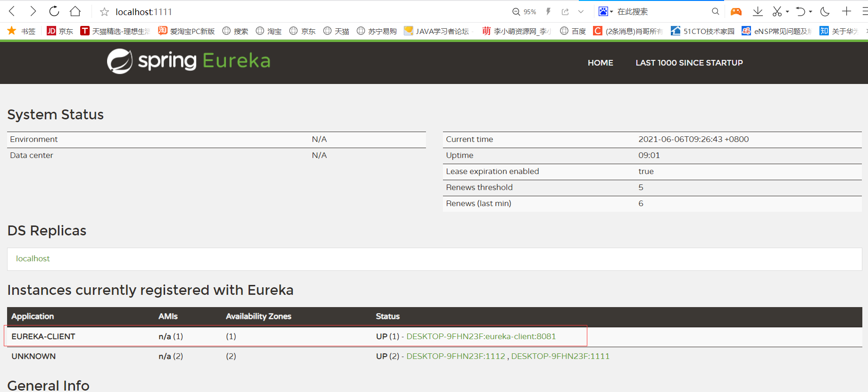Screen dimensions: 868x392
Task: Open the 苏宁易购 bookmark
Action: pos(377,31)
